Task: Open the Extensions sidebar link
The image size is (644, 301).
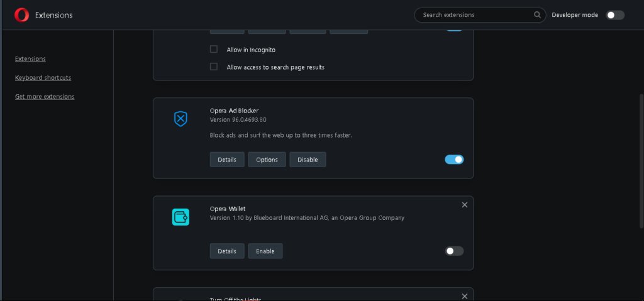Action: pos(30,58)
